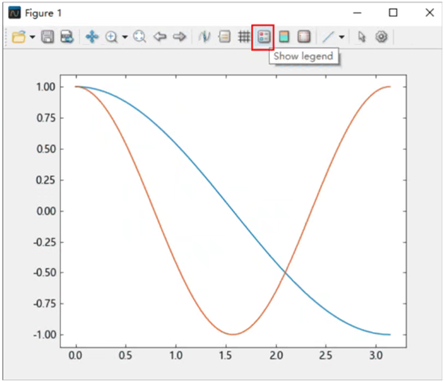Image resolution: width=444 pixels, height=382 pixels.
Task: Open the zoom tool dropdown arrow
Action: 125,37
